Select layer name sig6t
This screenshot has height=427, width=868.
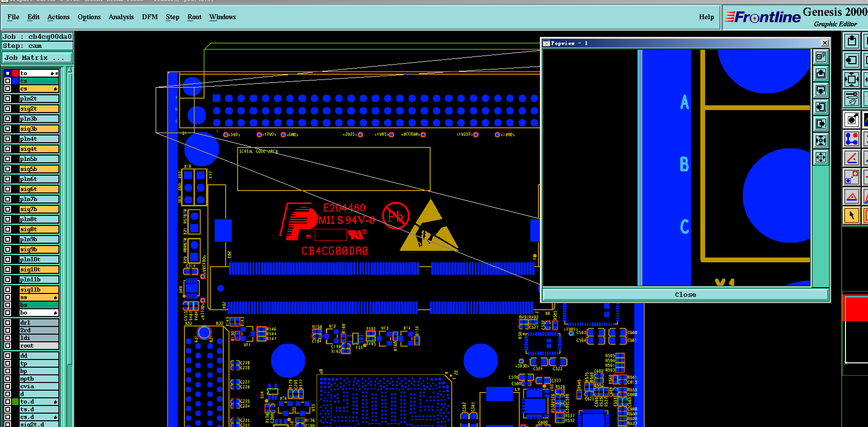(x=39, y=189)
